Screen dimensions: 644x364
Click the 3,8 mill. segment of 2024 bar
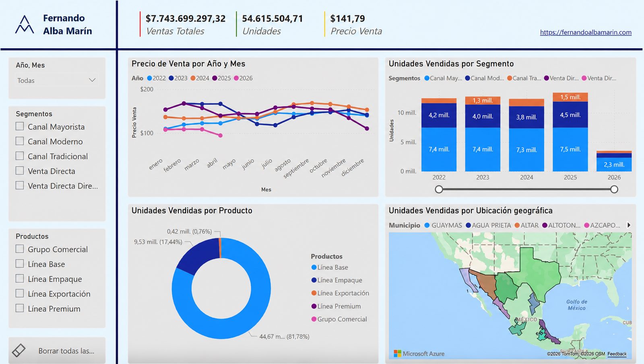click(x=526, y=117)
